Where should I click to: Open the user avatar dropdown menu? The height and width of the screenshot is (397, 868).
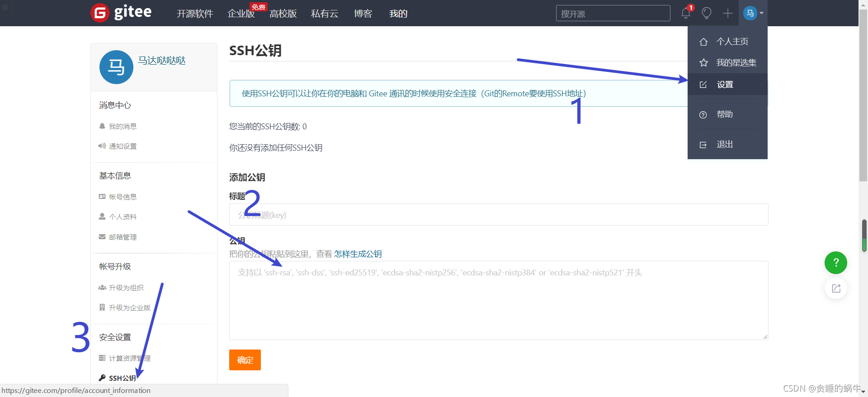point(753,13)
